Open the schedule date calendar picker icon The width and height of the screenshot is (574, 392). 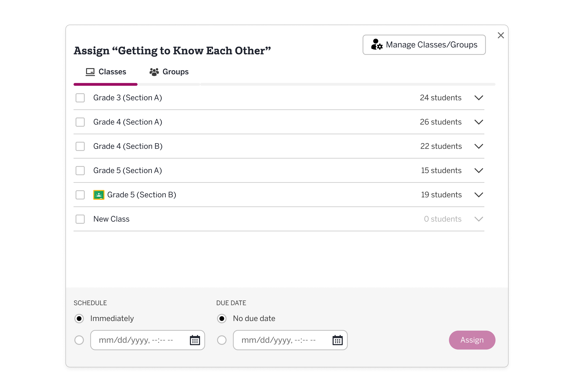tap(195, 340)
